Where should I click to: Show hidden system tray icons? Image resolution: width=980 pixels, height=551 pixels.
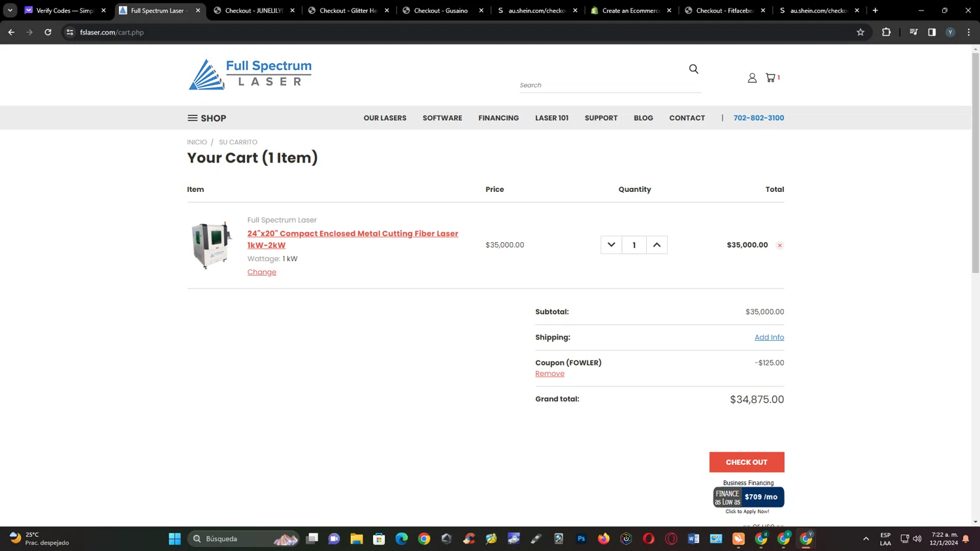point(866,539)
